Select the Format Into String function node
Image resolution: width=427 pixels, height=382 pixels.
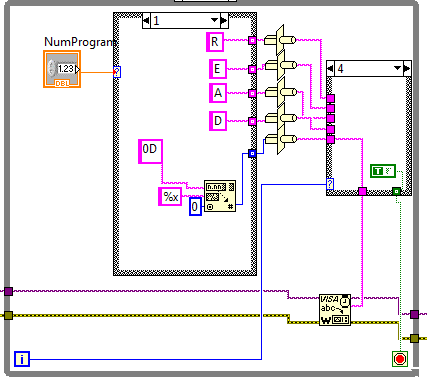[220, 196]
